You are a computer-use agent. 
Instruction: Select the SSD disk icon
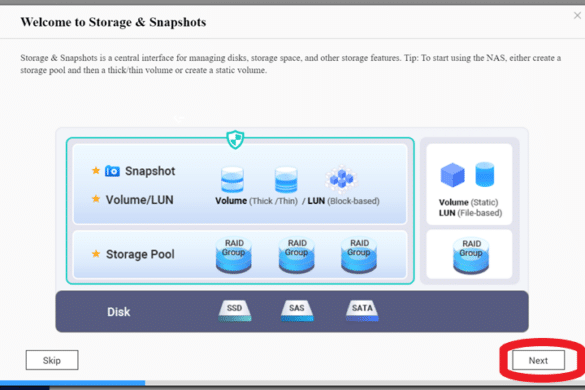(x=235, y=311)
